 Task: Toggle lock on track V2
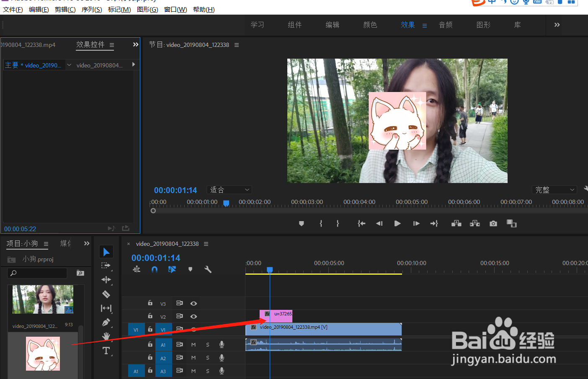tap(150, 316)
